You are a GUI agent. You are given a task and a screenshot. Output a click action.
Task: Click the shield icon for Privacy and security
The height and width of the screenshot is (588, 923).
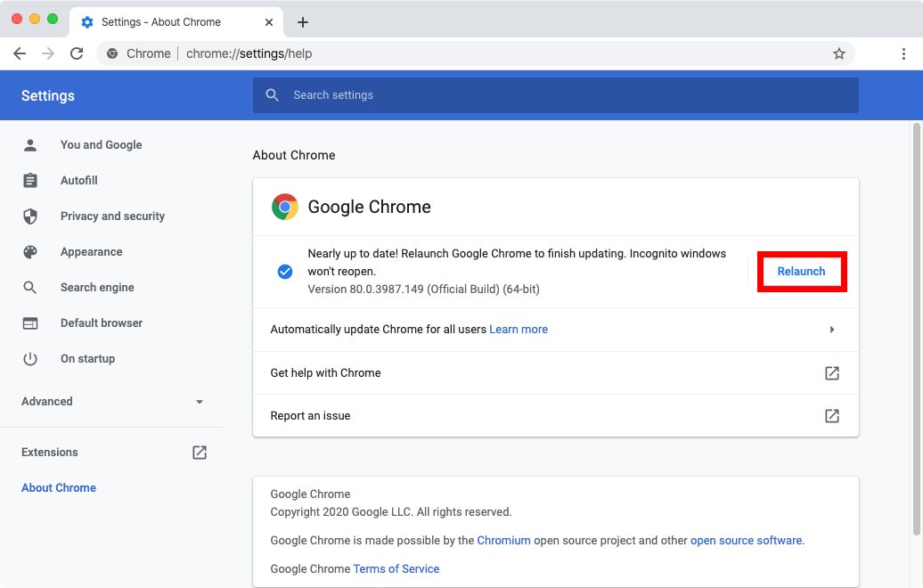[30, 216]
